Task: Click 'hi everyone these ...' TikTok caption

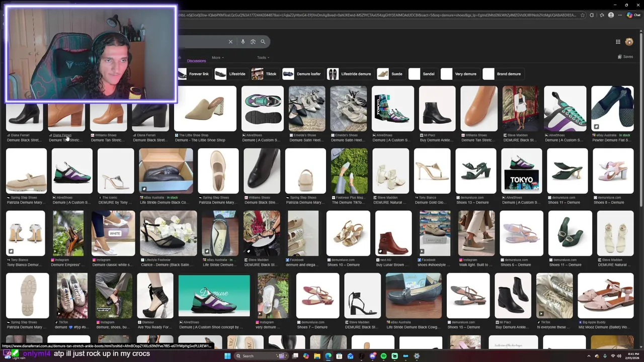Action: 553,327
